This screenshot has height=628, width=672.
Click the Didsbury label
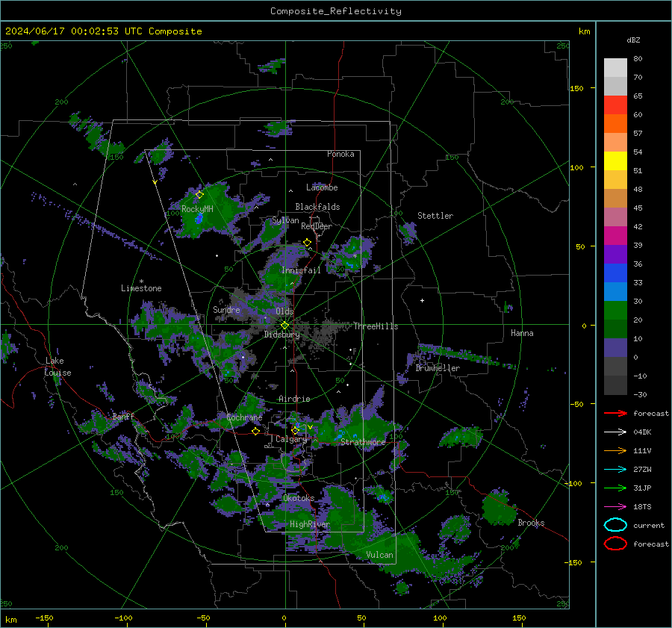pyautogui.click(x=282, y=335)
